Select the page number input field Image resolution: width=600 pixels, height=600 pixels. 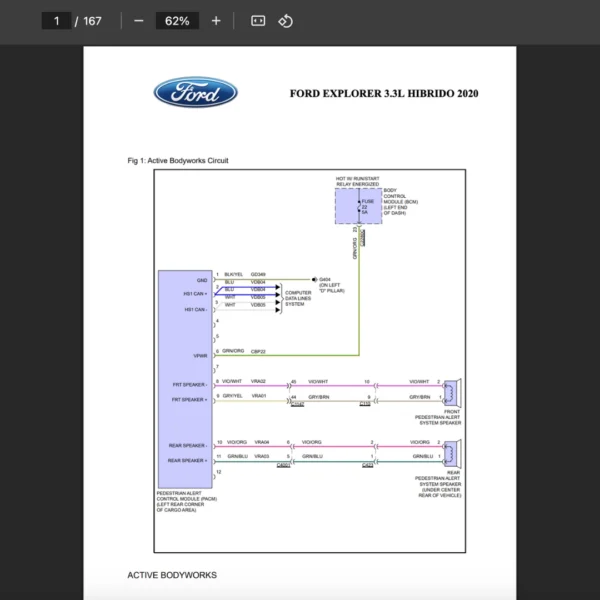click(58, 21)
